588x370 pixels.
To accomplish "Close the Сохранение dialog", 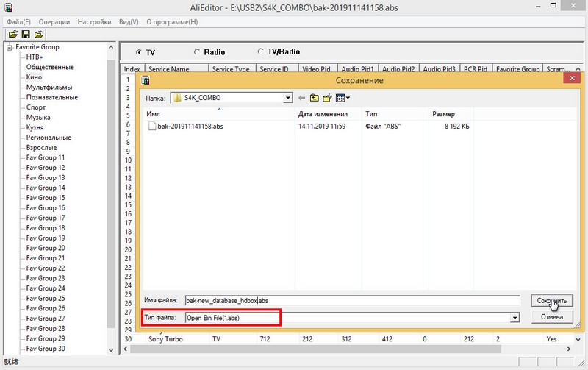I will pyautogui.click(x=572, y=78).
